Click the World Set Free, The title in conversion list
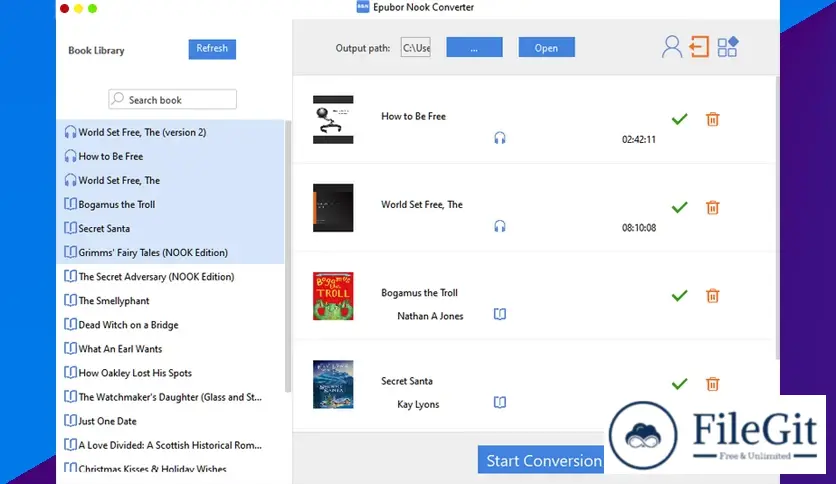836x484 pixels. pyautogui.click(x=422, y=205)
